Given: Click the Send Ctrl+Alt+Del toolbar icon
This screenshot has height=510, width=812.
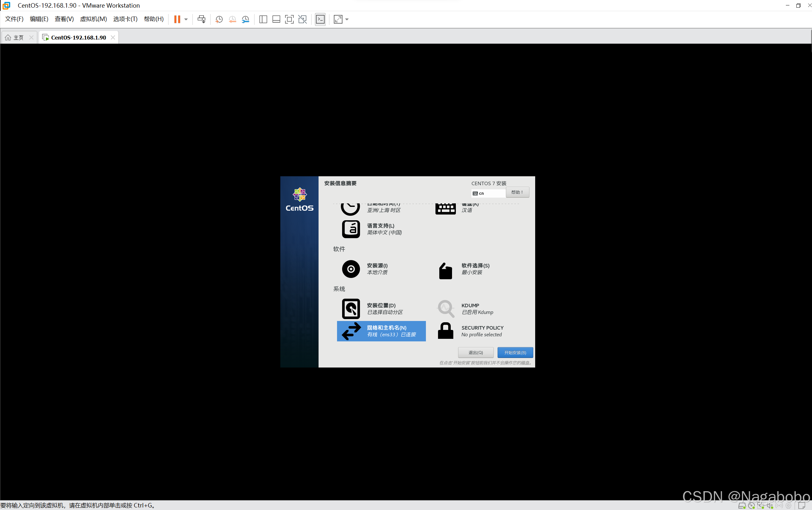Looking at the screenshot, I should pyautogui.click(x=201, y=19).
